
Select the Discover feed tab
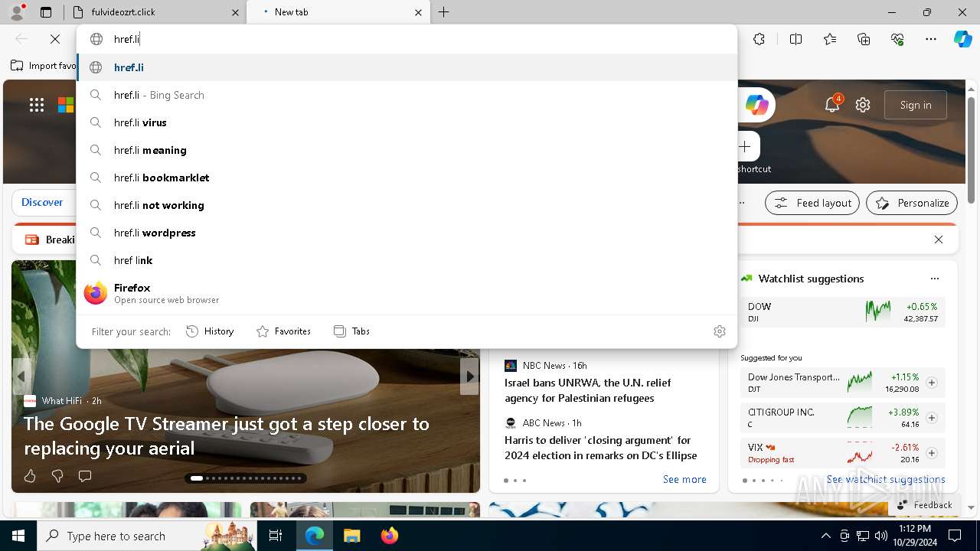[x=42, y=203]
